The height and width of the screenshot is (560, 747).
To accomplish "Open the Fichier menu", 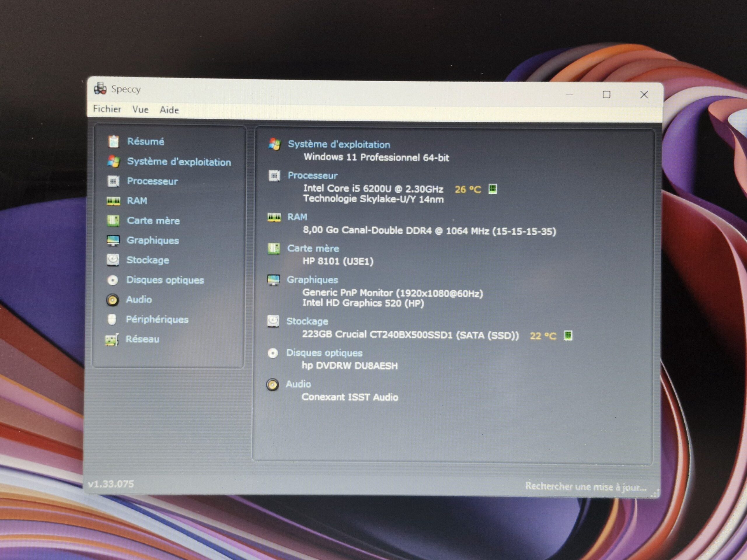I will coord(107,109).
